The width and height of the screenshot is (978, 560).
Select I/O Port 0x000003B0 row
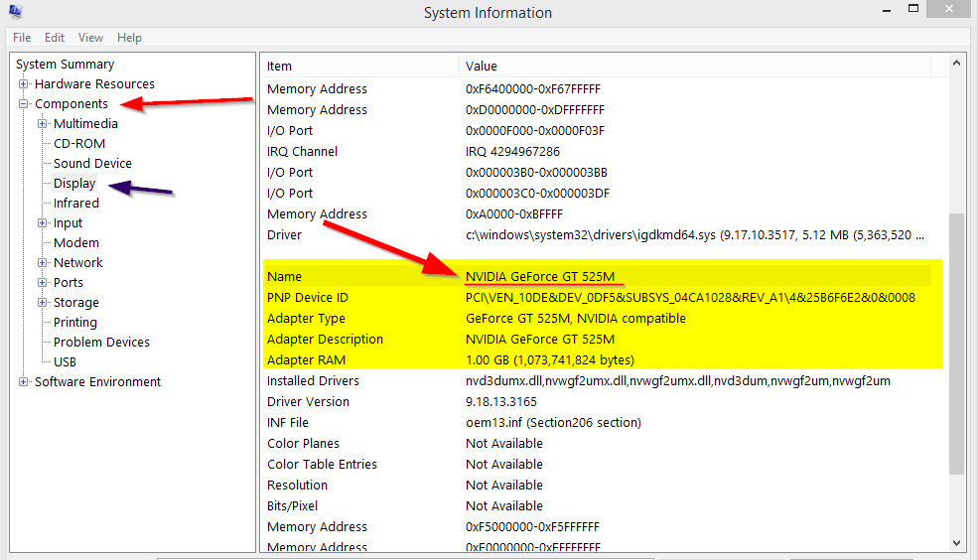(598, 173)
